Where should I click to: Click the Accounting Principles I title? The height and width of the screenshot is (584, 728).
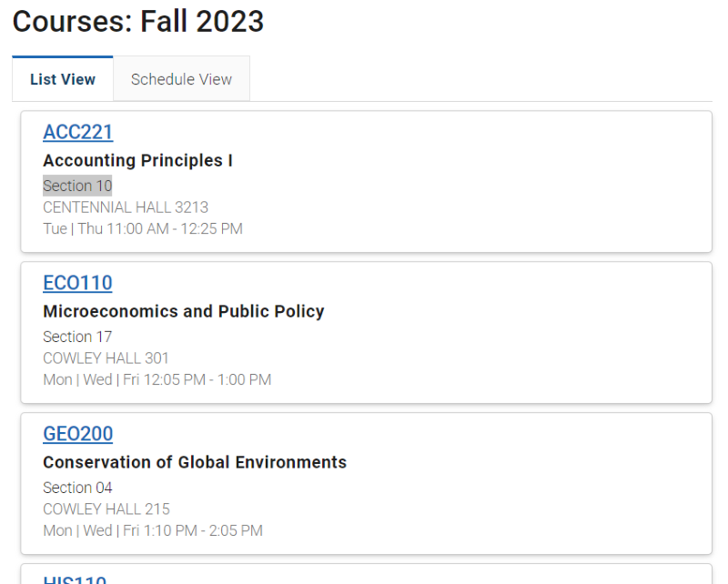138,160
